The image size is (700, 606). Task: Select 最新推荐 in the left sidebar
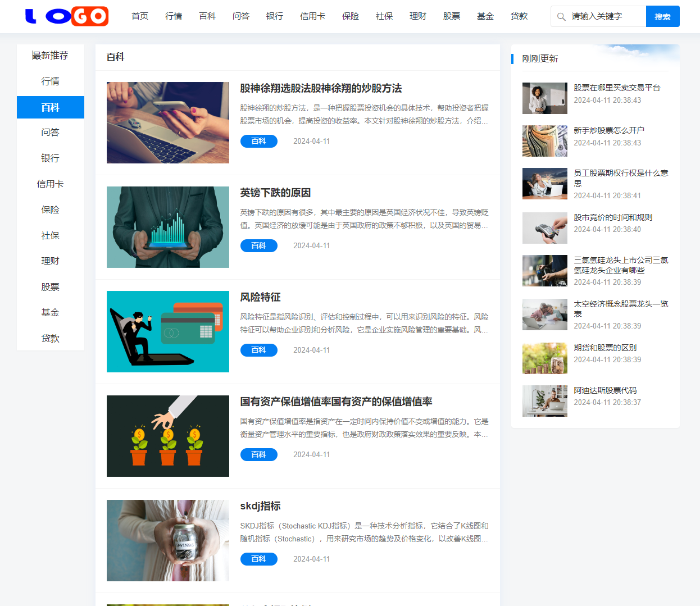tap(50, 56)
